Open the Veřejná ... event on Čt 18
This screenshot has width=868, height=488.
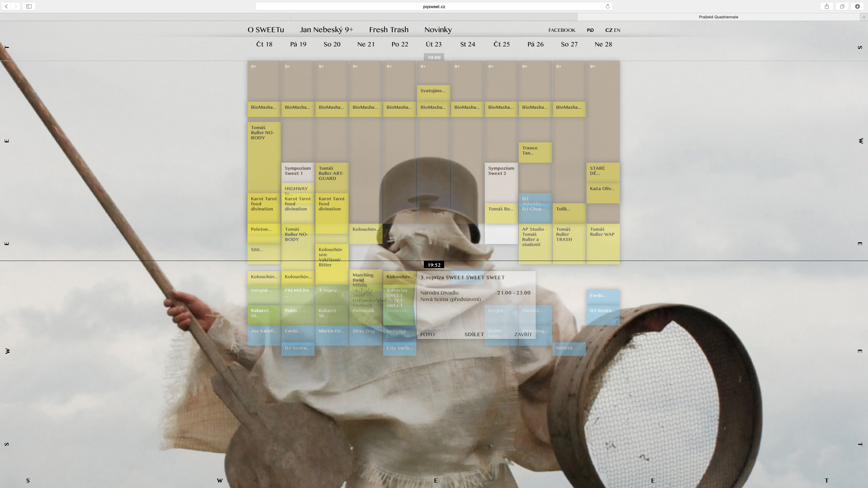[264, 295]
